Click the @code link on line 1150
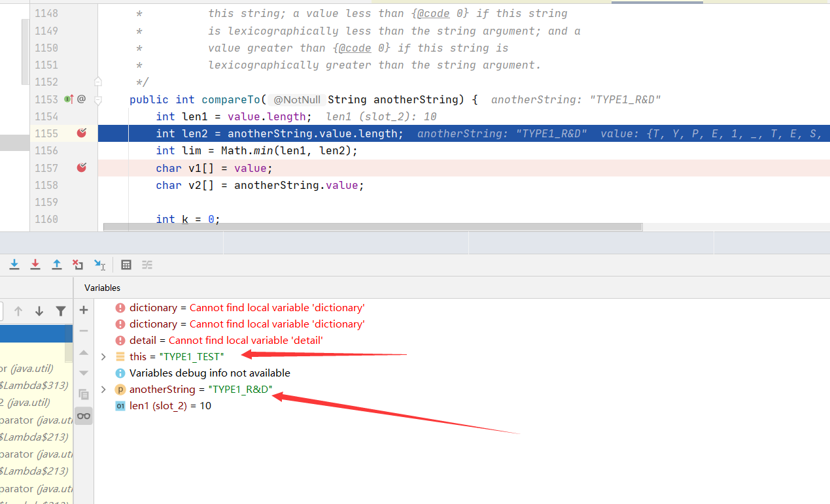 click(355, 48)
